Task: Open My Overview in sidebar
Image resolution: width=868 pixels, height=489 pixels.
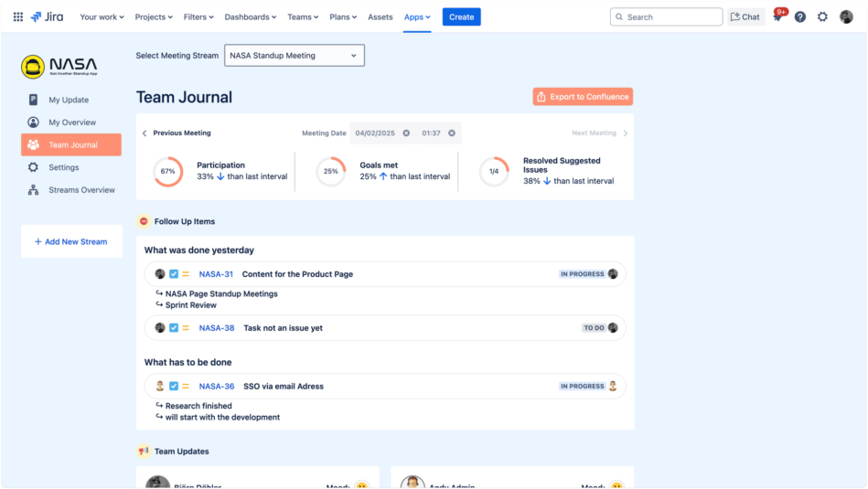Action: pos(71,122)
